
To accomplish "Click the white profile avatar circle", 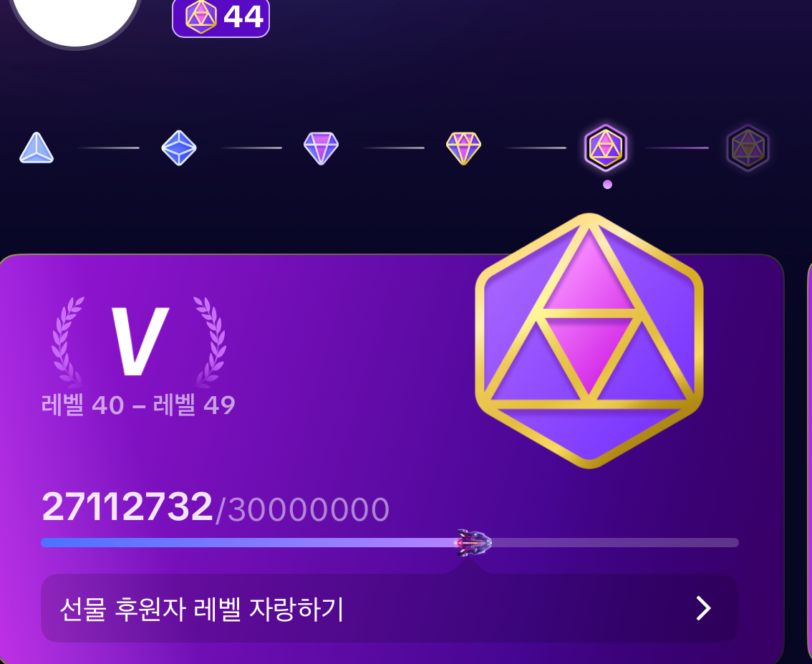I will coord(76,21).
